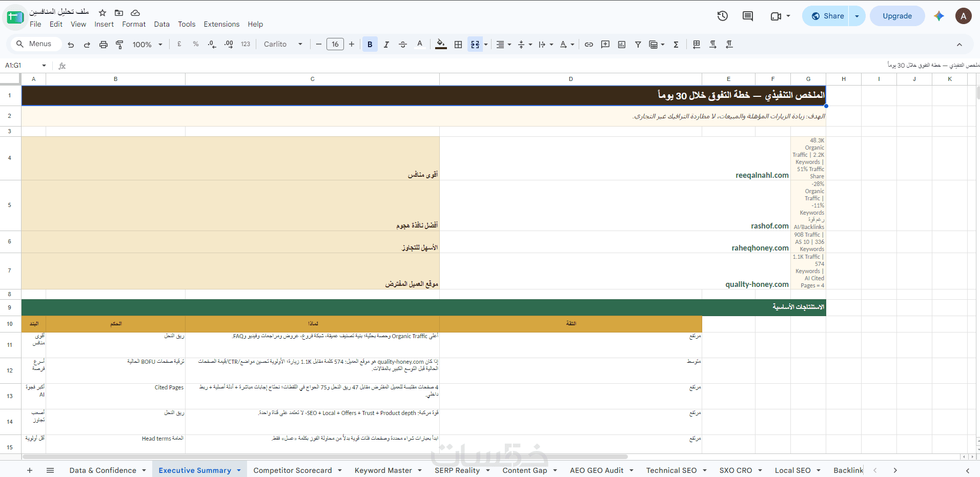Image resolution: width=980 pixels, height=477 pixels.
Task: Open the Format menu
Action: 134,24
